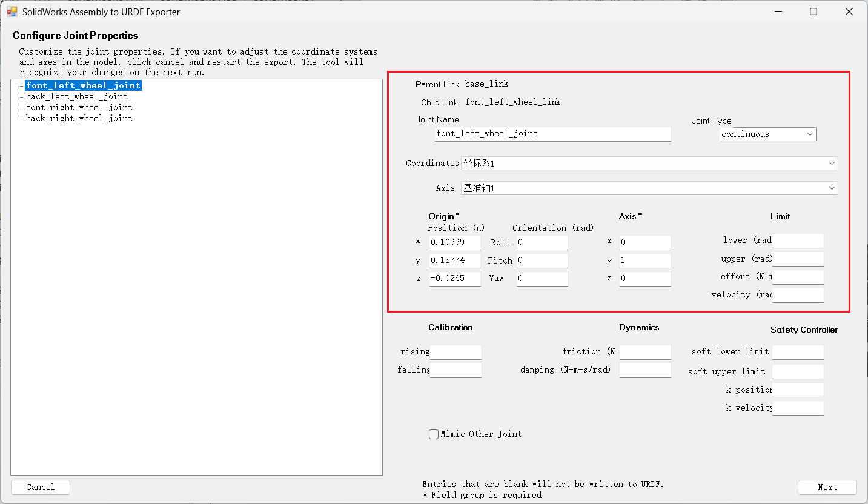Enable the Mimic Other Joint checkbox
Viewport: 868px width, 504px height.
tap(434, 434)
